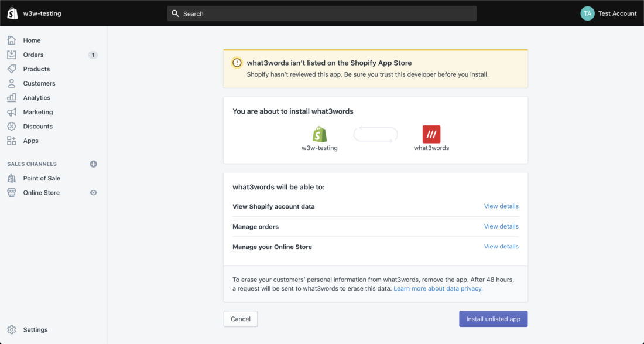Screen dimensions: 644x344
Task: Open Learn more about data privacy link
Action: click(439, 288)
